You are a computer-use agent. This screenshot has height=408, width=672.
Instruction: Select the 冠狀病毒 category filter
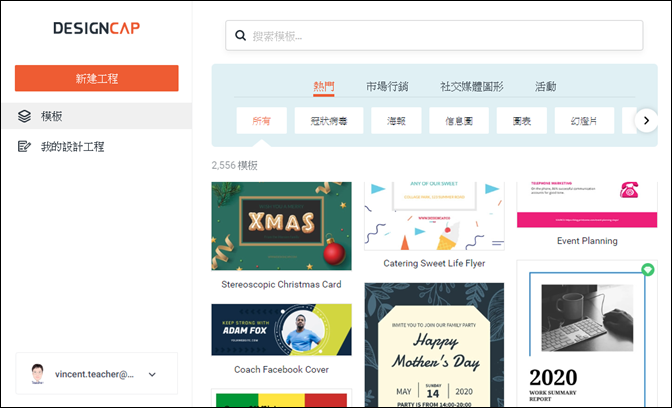(x=329, y=121)
